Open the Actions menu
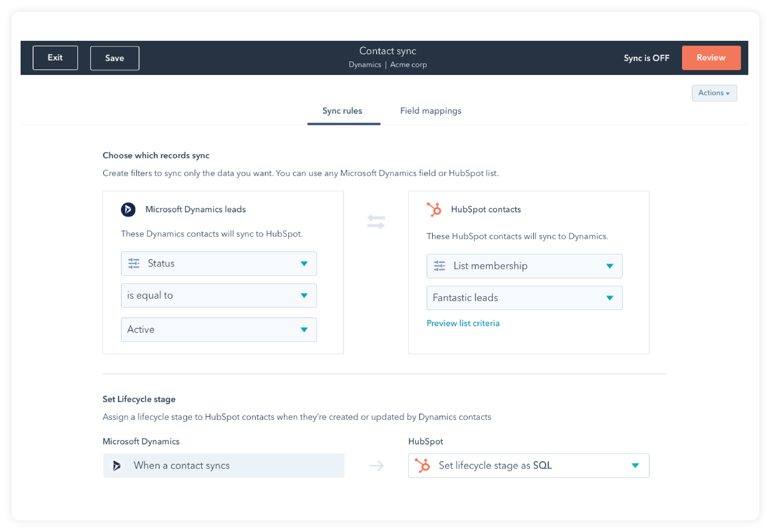This screenshot has width=771, height=532. point(714,93)
